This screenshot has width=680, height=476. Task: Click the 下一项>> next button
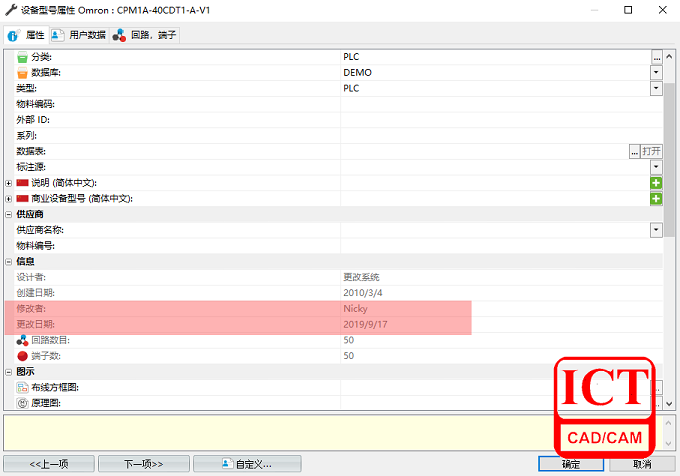[144, 464]
